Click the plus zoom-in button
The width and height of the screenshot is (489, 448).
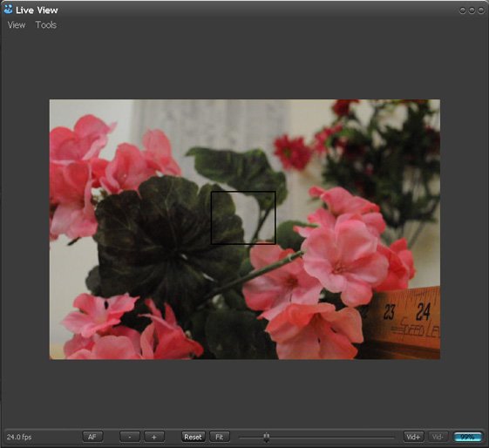tap(154, 437)
